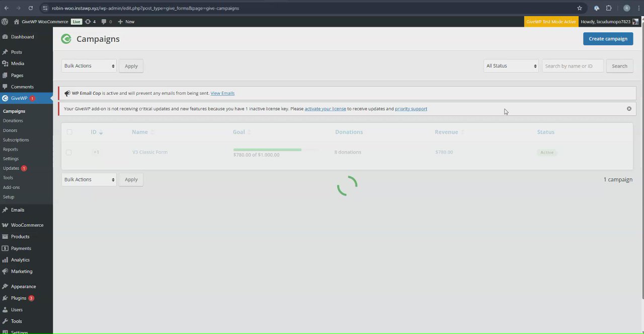The image size is (644, 334).
Task: Open the View Emails link
Action: (222, 93)
